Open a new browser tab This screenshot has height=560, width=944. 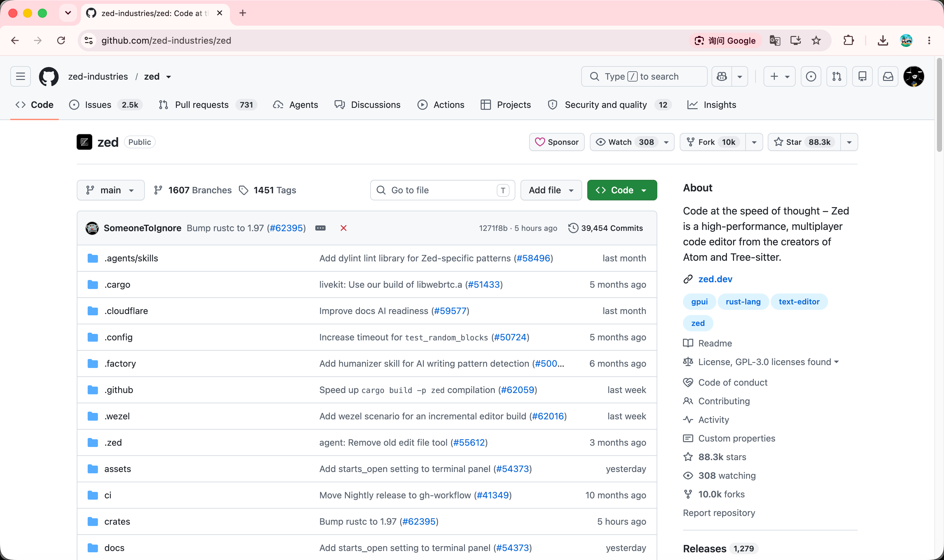tap(243, 13)
